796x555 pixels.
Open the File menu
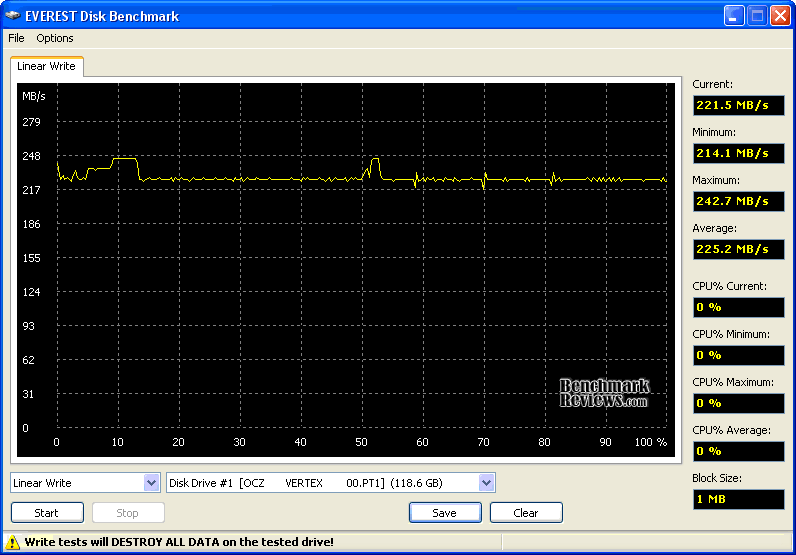coord(16,38)
